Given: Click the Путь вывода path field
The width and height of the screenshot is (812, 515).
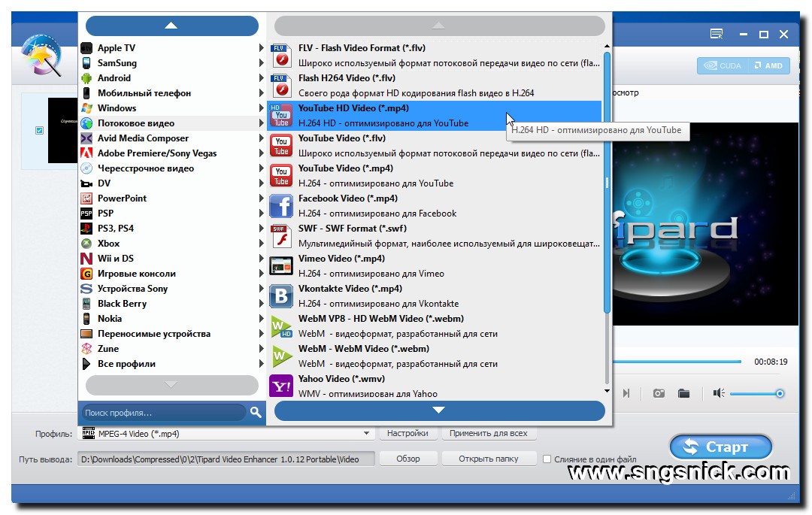Looking at the screenshot, I should [x=226, y=459].
